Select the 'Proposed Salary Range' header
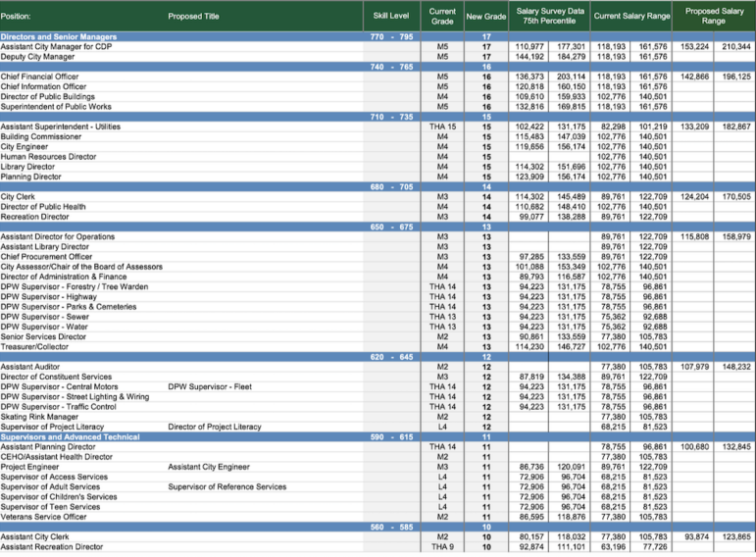 click(714, 16)
